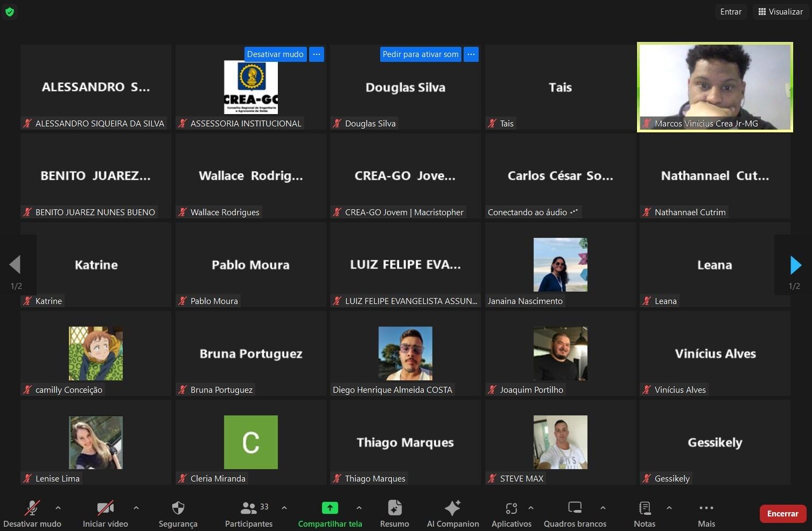812x531 pixels.
Task: Expand arrow next to Notas
Action: [x=669, y=507]
